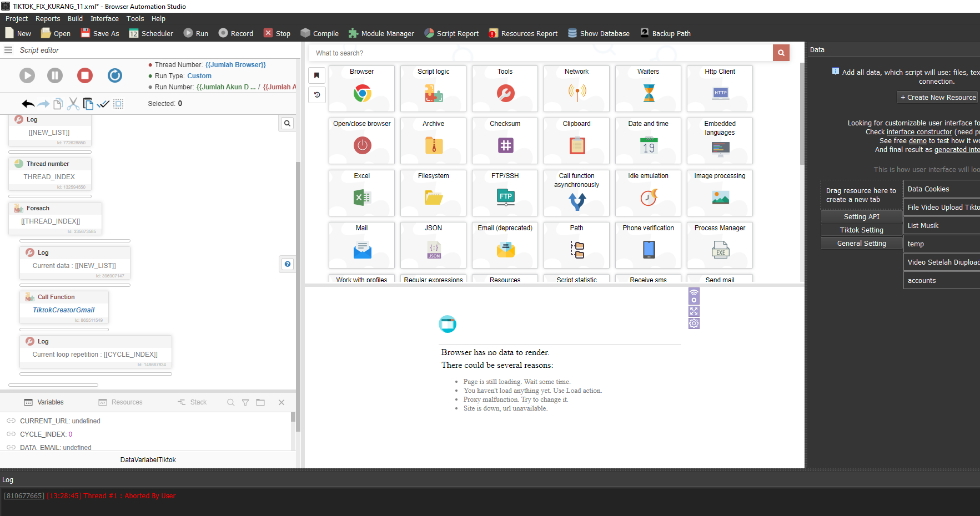Click the scissors cut icon
The width and height of the screenshot is (980, 516).
pos(73,104)
